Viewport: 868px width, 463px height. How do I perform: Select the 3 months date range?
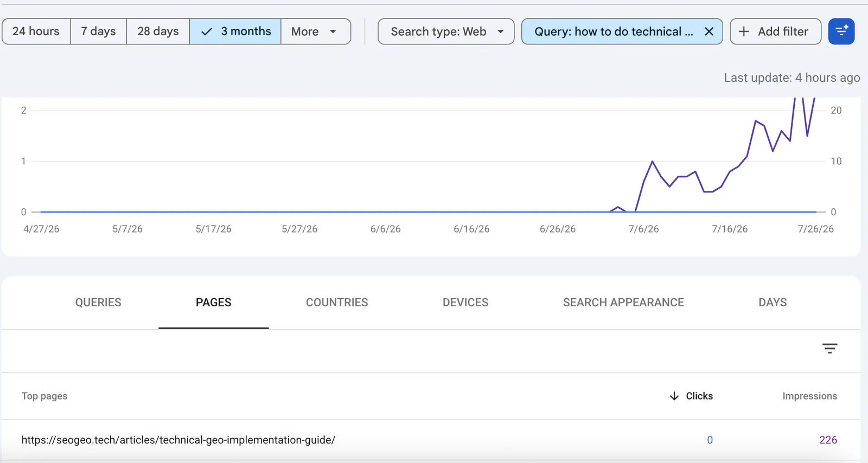(x=235, y=31)
